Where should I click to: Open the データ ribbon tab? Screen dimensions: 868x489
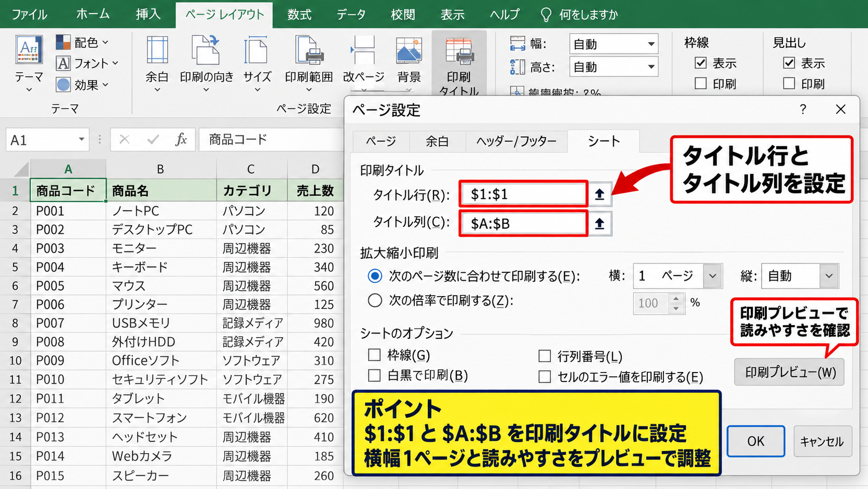pyautogui.click(x=351, y=15)
